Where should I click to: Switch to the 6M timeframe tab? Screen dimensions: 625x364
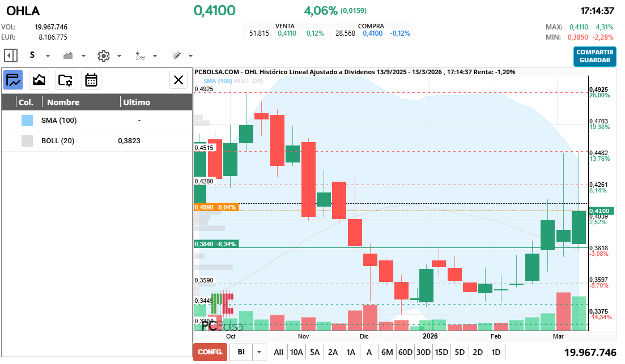point(388,352)
